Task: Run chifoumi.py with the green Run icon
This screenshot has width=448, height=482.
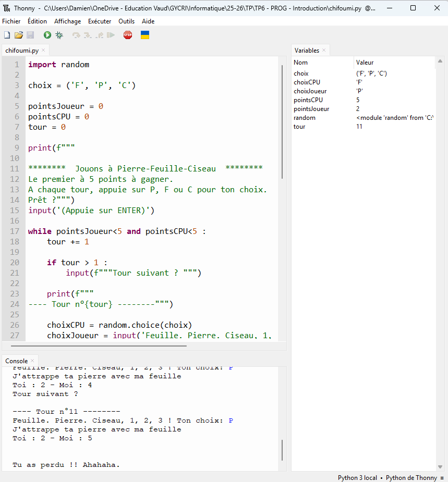Action: [47, 34]
